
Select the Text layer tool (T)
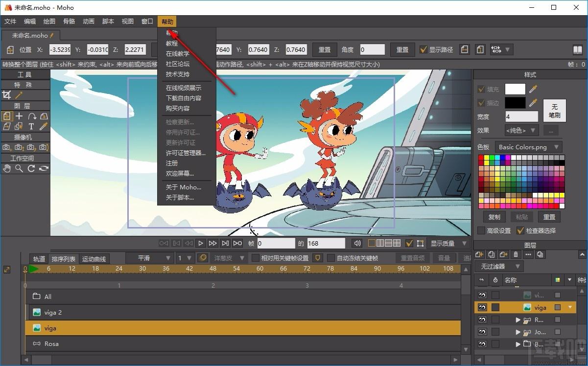[x=31, y=126]
